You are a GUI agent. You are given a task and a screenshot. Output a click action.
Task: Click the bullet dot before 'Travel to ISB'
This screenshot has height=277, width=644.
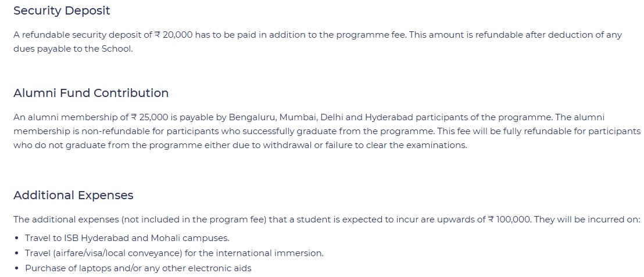tap(16, 238)
